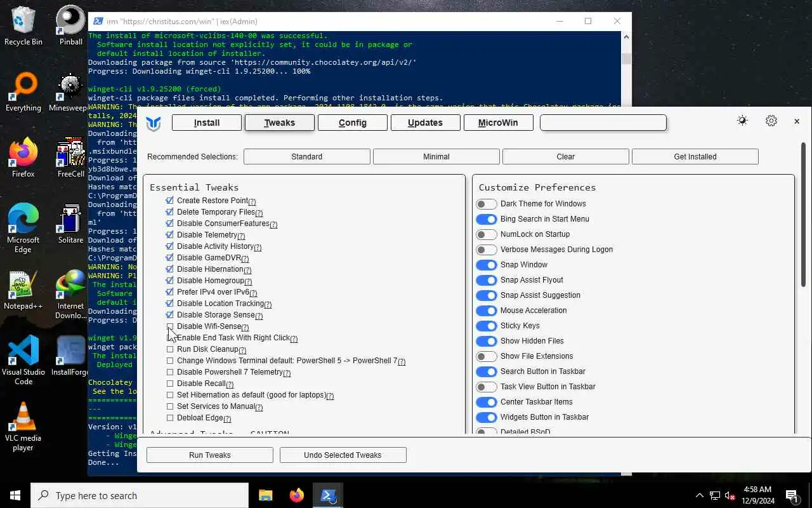812x508 pixels.
Task: Uncheck Delete Temporary Files checkbox
Action: [170, 212]
